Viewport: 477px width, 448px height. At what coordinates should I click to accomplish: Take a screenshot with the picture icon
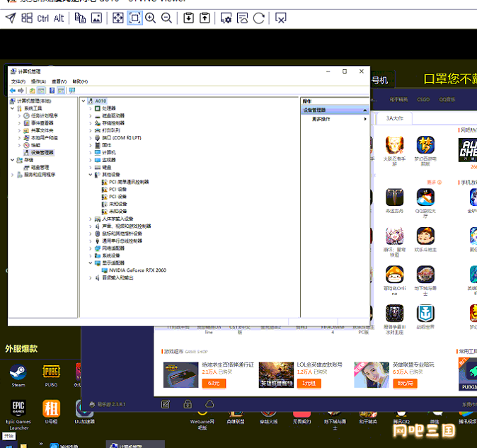(x=96, y=18)
